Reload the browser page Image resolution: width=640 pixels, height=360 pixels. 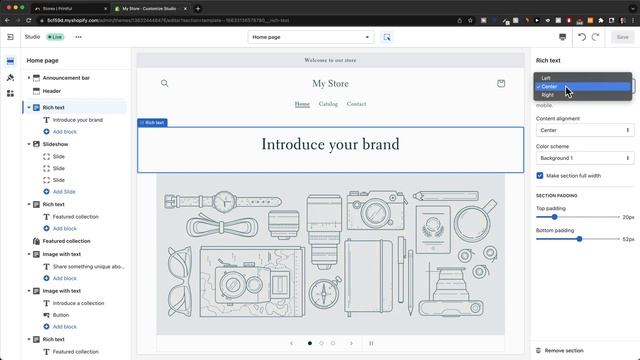(x=29, y=20)
